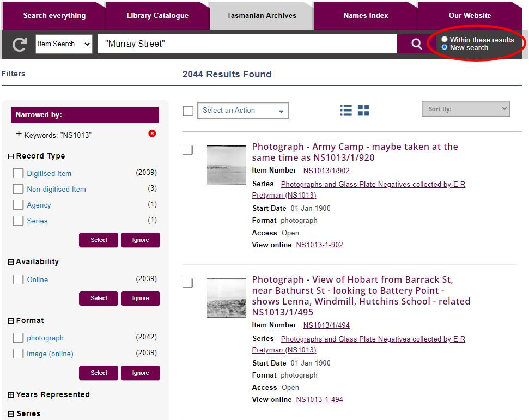The width and height of the screenshot is (529, 420).
Task: Expand the NS1013 keywords plus icon
Action: [x=19, y=134]
